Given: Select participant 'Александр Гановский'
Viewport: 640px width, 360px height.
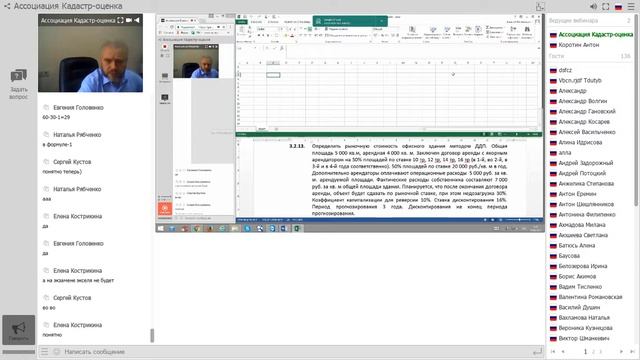Looking at the screenshot, I should coord(582,111).
